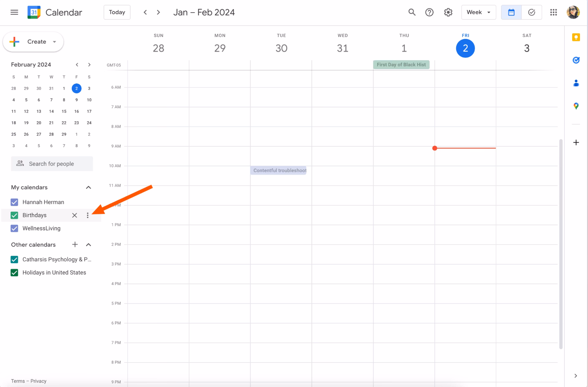Select Thursday 1 column header
The image size is (588, 387).
[x=404, y=44]
